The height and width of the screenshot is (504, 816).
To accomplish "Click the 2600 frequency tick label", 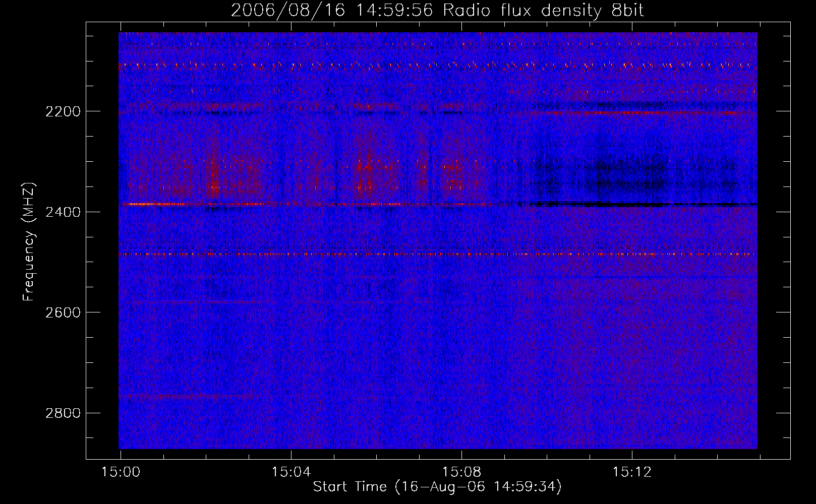I will [63, 312].
